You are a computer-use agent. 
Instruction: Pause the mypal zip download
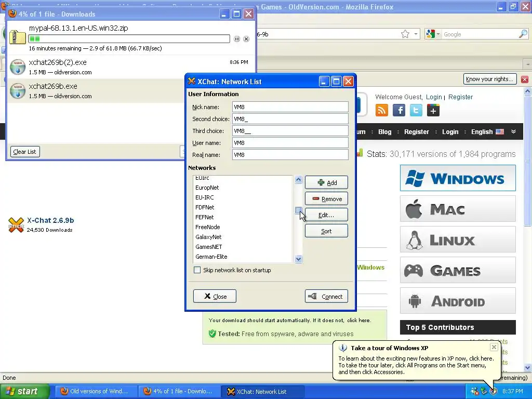pyautogui.click(x=237, y=39)
